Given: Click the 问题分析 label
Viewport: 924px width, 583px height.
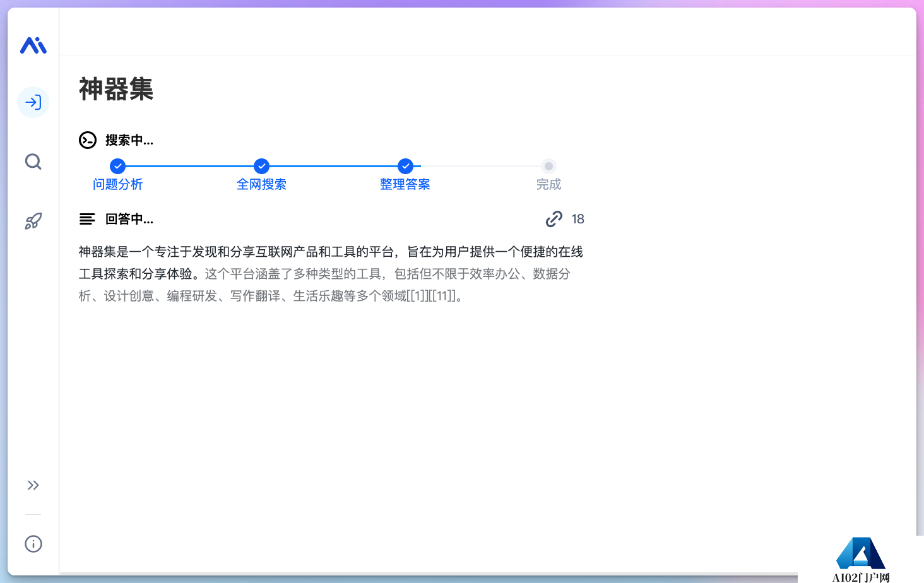Looking at the screenshot, I should (x=117, y=184).
